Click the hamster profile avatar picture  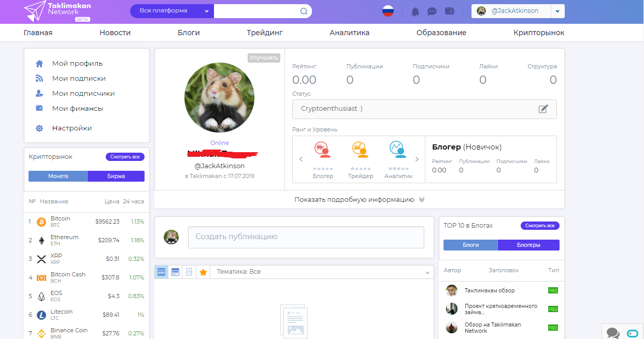click(x=219, y=98)
